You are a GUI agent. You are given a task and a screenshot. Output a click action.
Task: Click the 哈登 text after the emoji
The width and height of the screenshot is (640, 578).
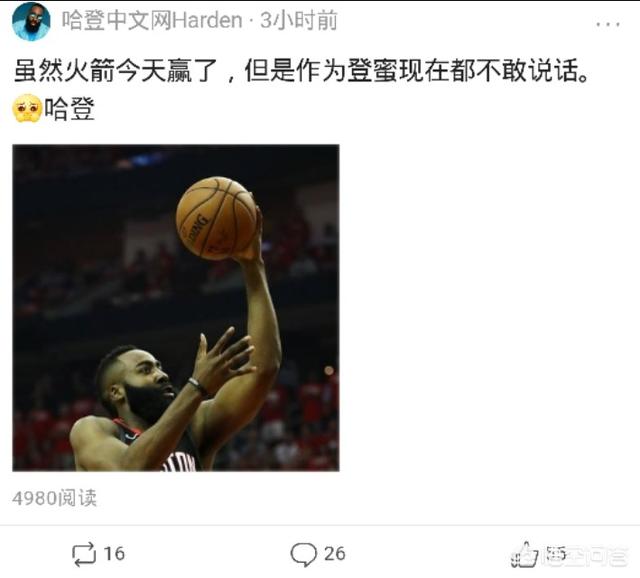[x=69, y=109]
